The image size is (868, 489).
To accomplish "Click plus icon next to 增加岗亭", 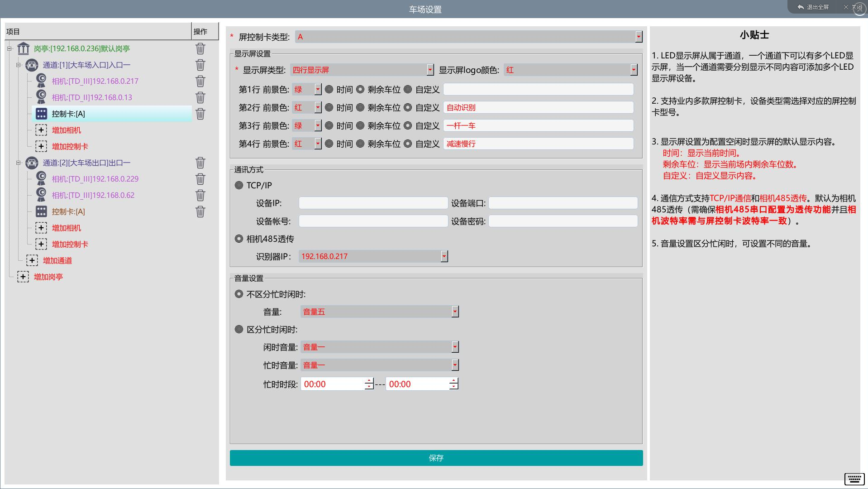I will click(x=23, y=277).
